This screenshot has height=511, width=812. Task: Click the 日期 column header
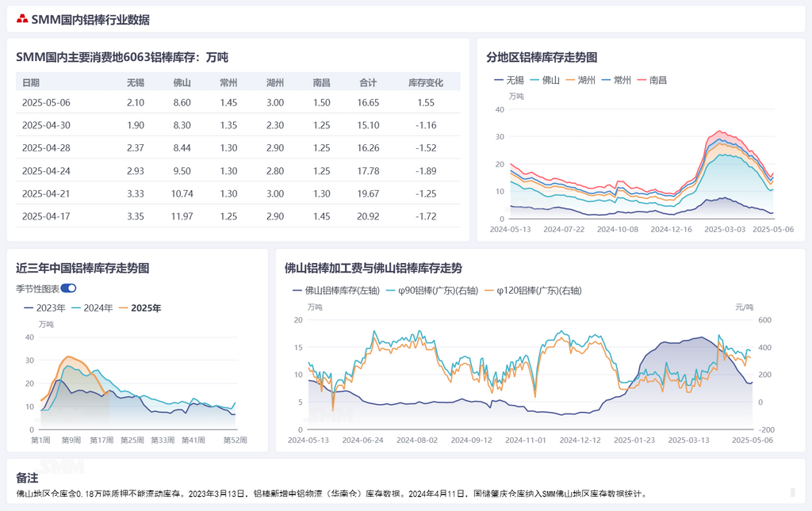[x=31, y=82]
